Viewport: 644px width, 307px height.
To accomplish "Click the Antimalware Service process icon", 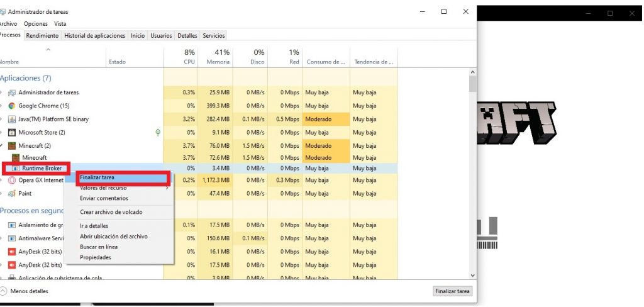I will pyautogui.click(x=11, y=238).
